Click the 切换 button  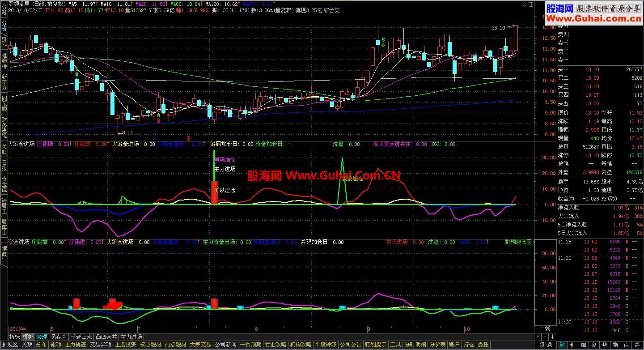pos(545,345)
